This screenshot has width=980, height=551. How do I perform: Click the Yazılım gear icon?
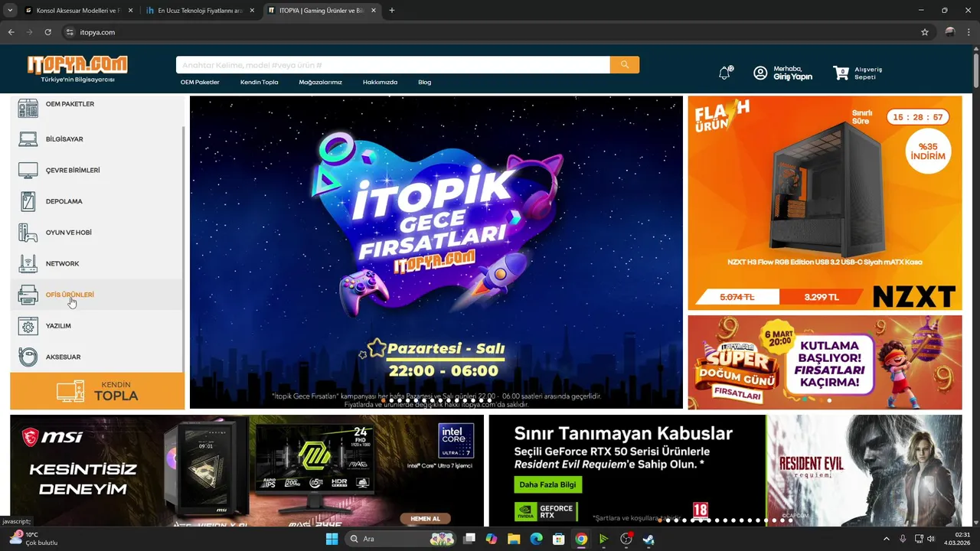(28, 326)
